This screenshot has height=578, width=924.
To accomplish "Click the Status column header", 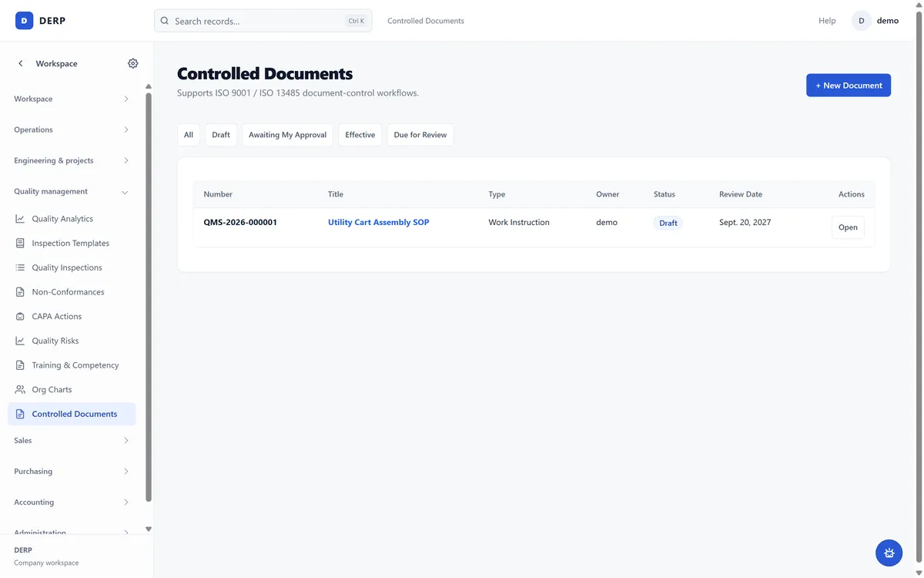I will pyautogui.click(x=665, y=194).
